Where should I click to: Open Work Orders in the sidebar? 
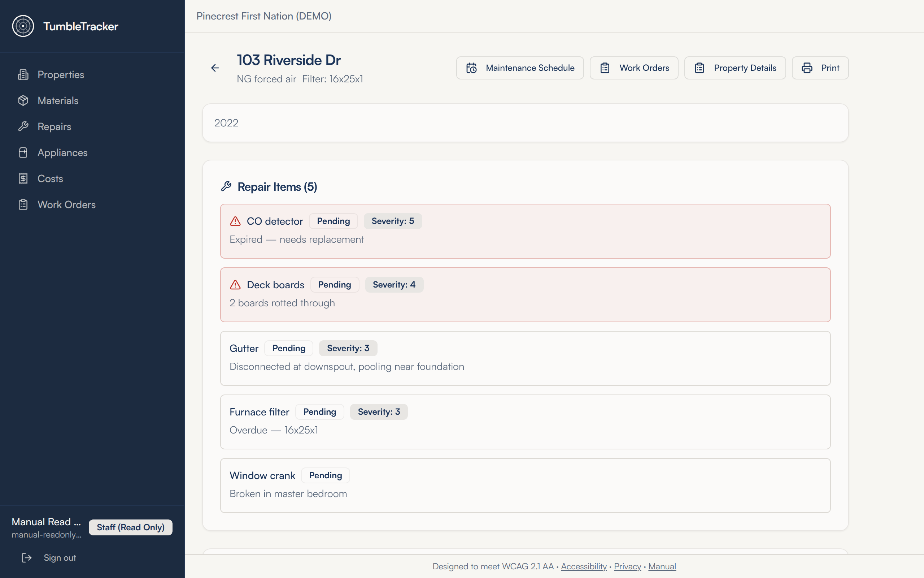66,204
